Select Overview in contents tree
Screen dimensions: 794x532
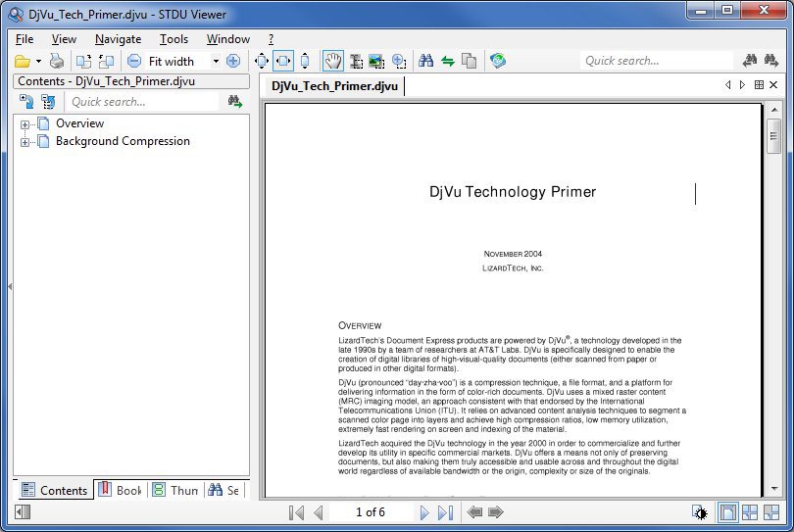(x=80, y=123)
